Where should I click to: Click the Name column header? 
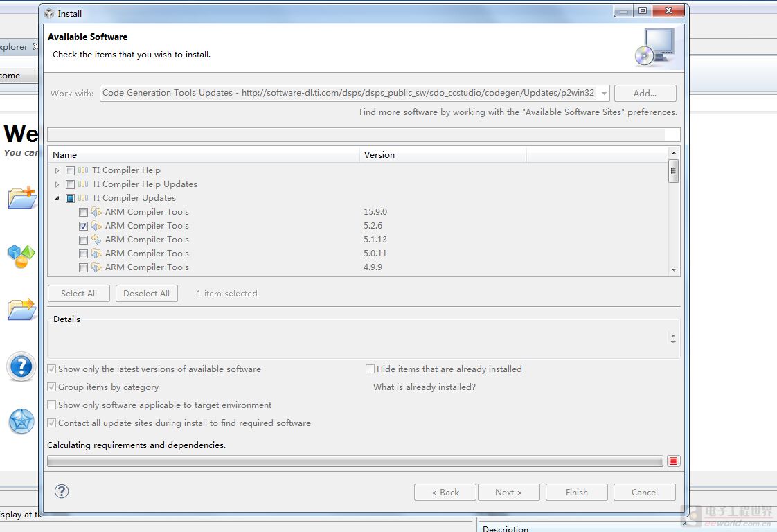pos(204,154)
